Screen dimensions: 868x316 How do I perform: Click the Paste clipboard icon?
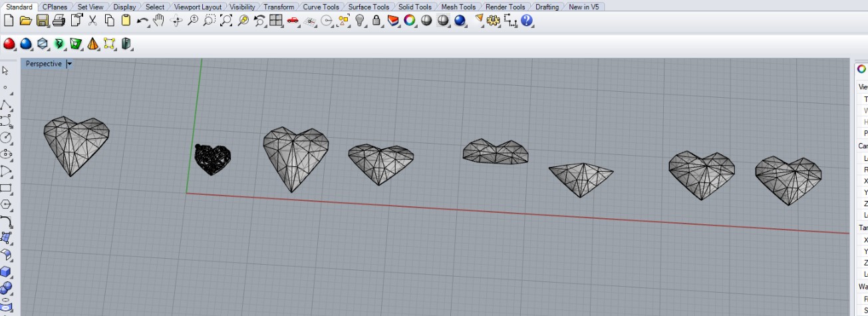click(x=126, y=21)
